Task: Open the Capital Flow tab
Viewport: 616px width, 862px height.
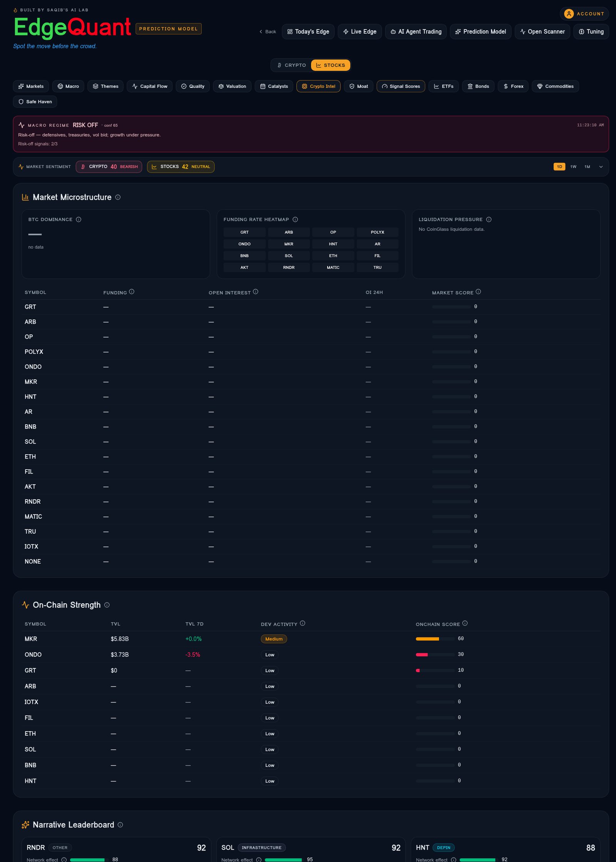Action: click(150, 86)
